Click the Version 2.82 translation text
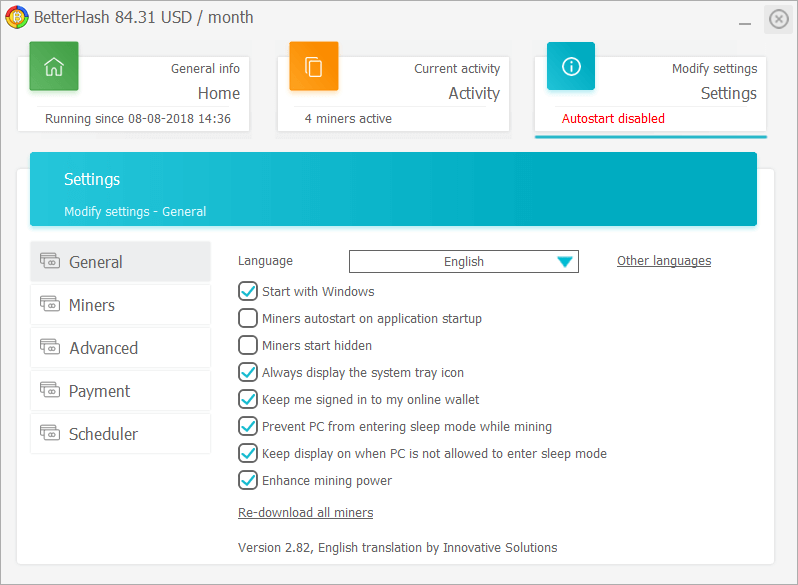This screenshot has width=798, height=585. (x=397, y=548)
